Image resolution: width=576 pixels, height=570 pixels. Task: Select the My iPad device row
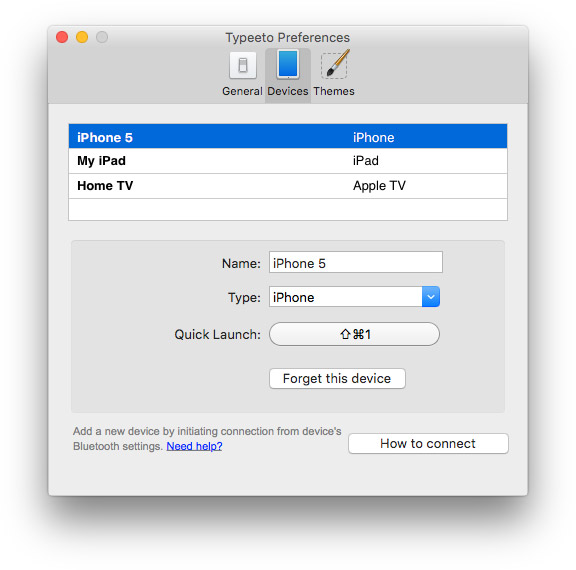point(288,161)
